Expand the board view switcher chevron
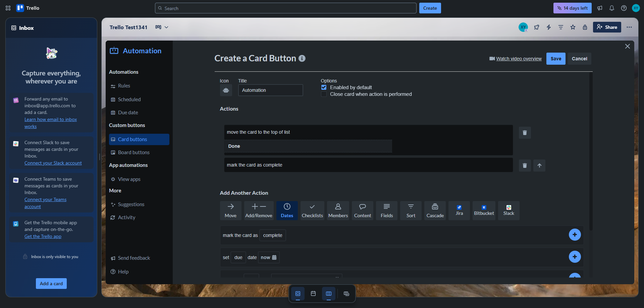 [166, 27]
